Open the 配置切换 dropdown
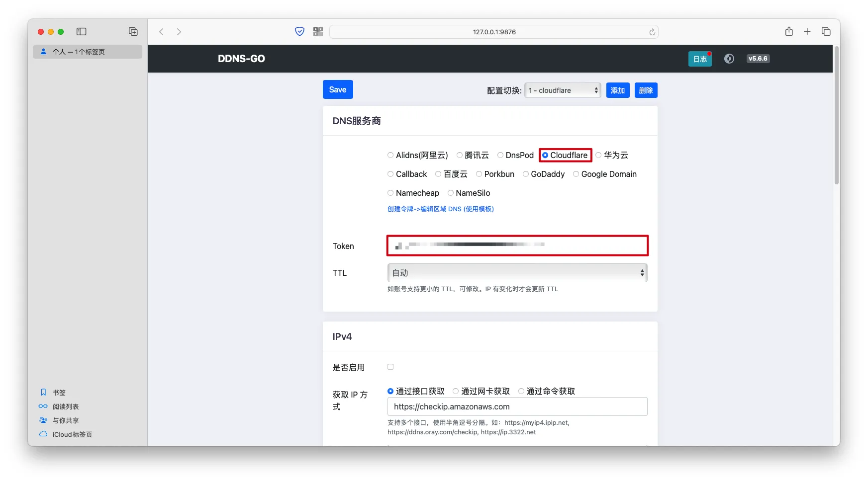The image size is (868, 483). (563, 90)
